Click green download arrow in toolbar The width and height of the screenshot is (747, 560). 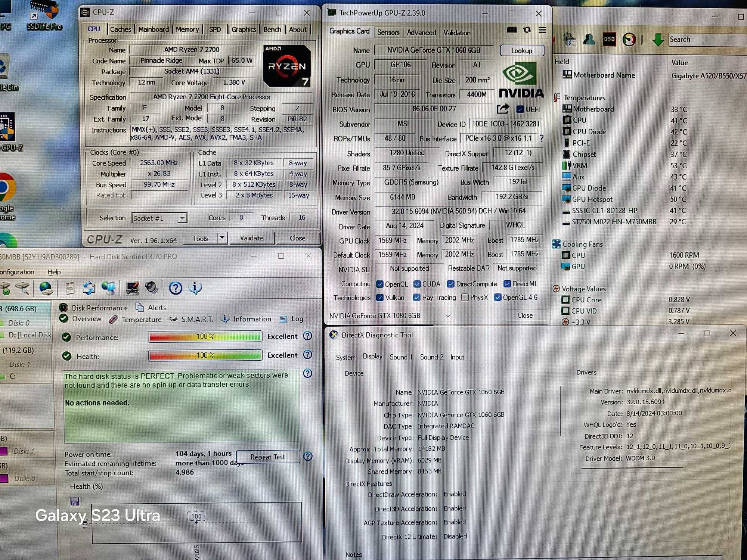658,40
